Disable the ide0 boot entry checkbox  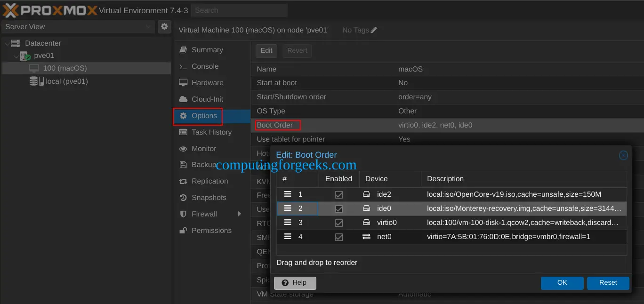[x=339, y=208]
